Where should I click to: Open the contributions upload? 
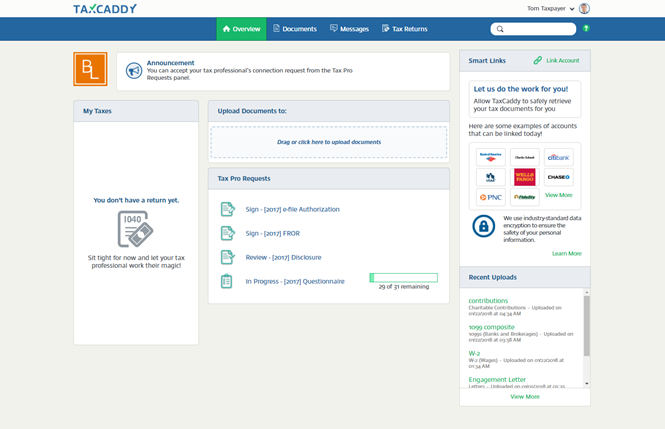(x=488, y=301)
